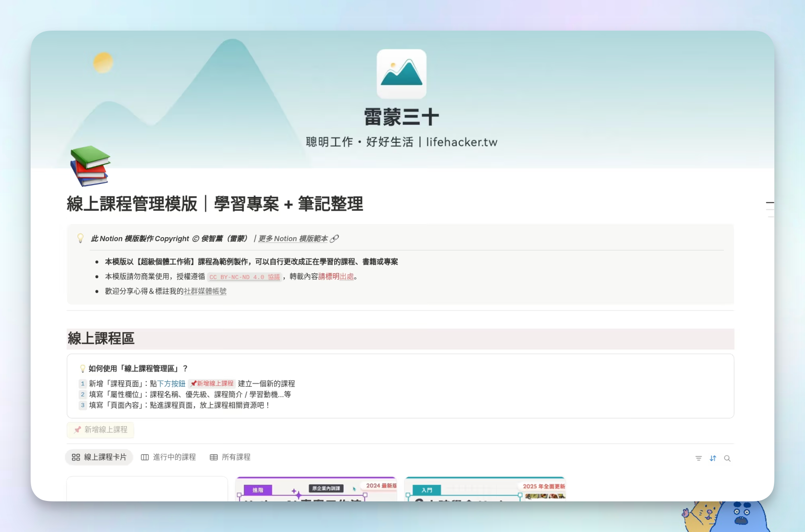Open the 更多 Notion 模版範本 link
805x532 pixels.
click(293, 238)
